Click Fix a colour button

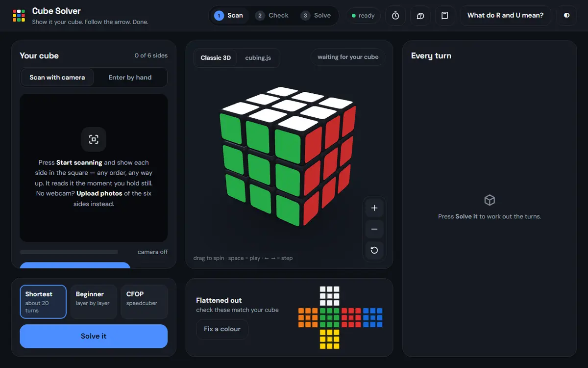pos(222,329)
